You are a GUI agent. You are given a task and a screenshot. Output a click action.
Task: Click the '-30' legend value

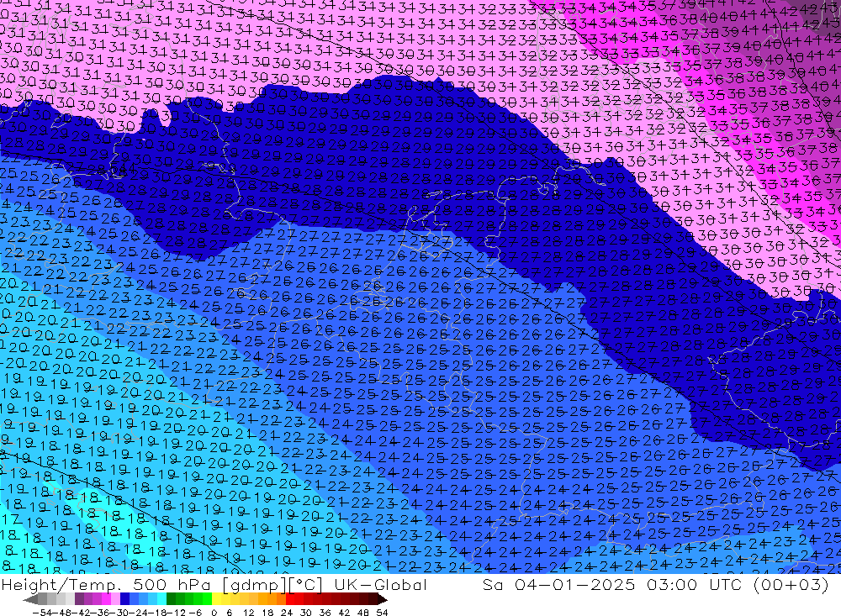click(x=119, y=613)
